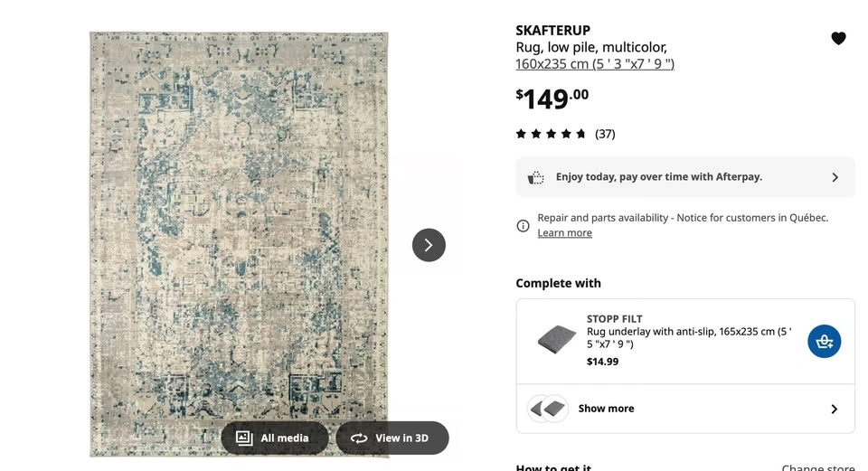Click the Show more product thumbnails
The height and width of the screenshot is (471, 868).
548,409
